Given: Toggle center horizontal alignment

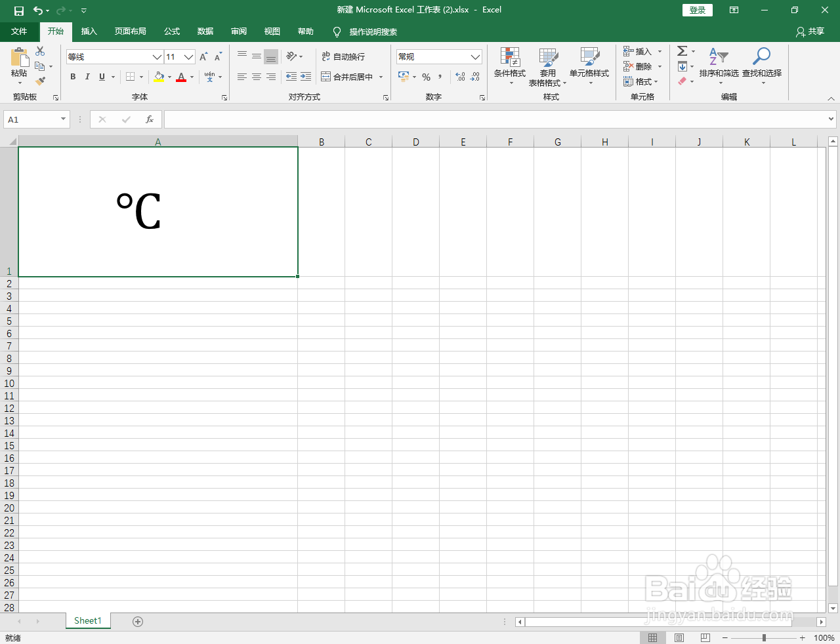Looking at the screenshot, I should (x=257, y=77).
